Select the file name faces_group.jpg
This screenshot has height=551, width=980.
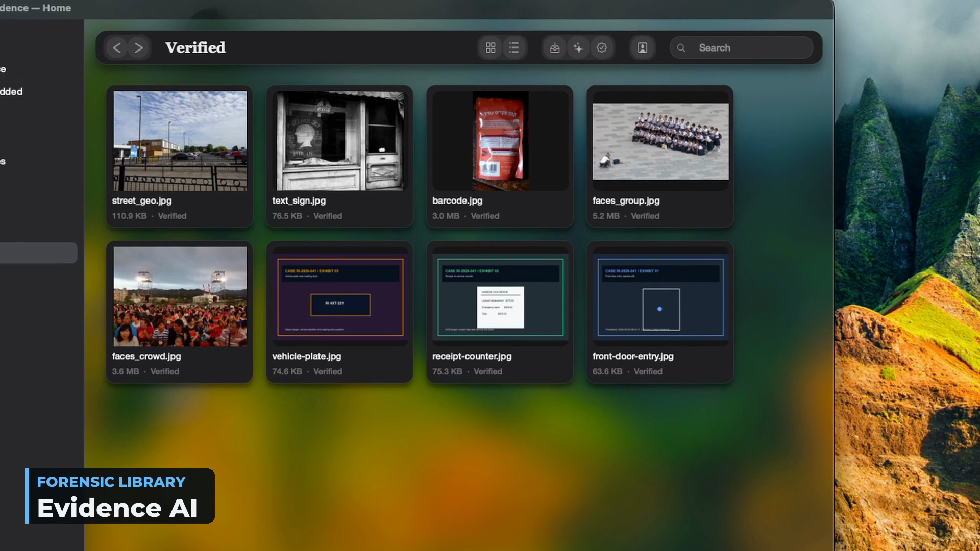[626, 201]
